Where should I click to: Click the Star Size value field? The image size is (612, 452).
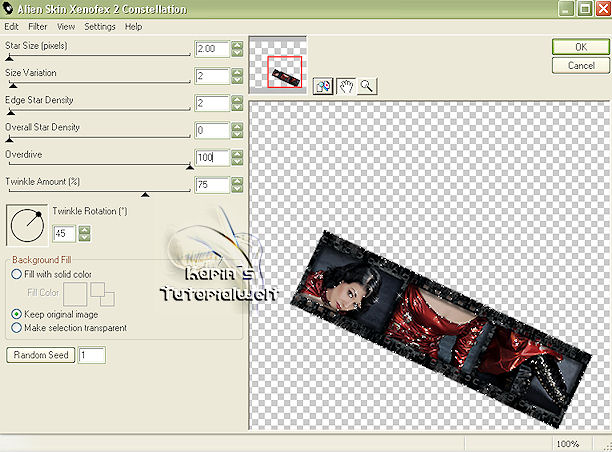pos(212,49)
